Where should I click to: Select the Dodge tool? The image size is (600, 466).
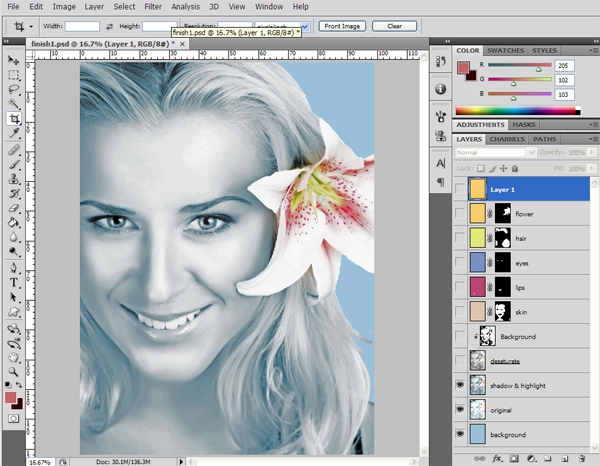coord(13,252)
